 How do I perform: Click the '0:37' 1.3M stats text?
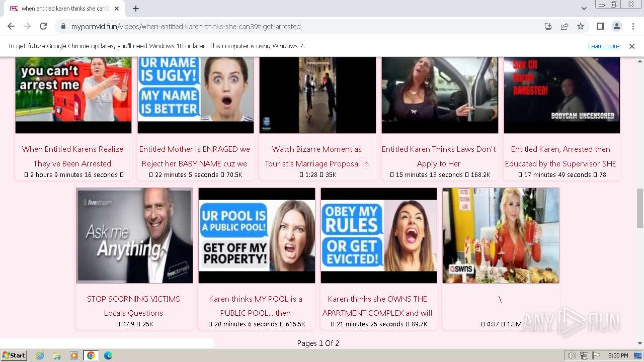[501, 324]
